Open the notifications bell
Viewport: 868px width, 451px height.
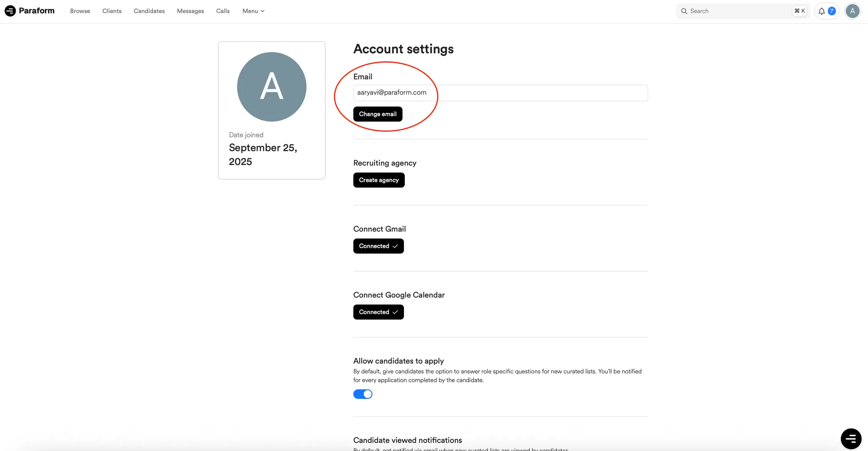[826, 11]
